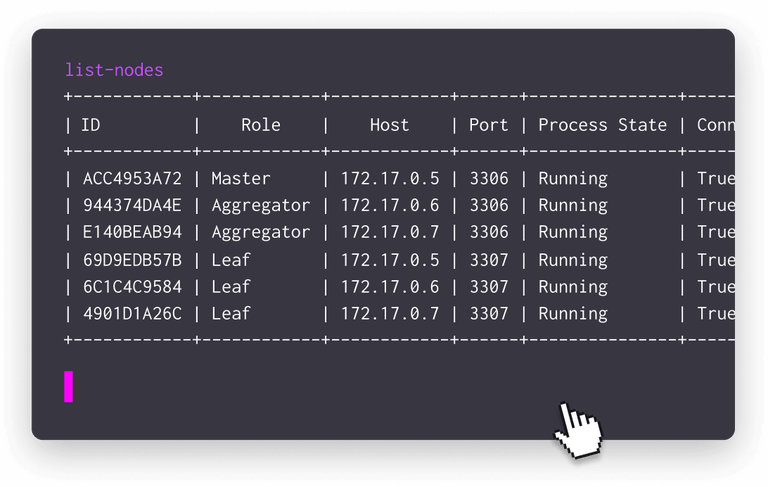
Task: Select node ID ACC4953A72
Action: pyautogui.click(x=132, y=179)
